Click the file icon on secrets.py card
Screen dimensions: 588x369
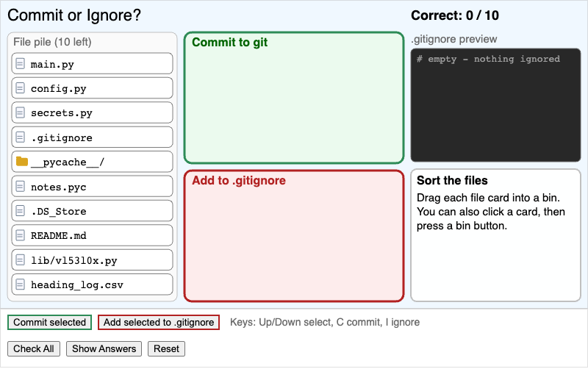[x=21, y=112]
